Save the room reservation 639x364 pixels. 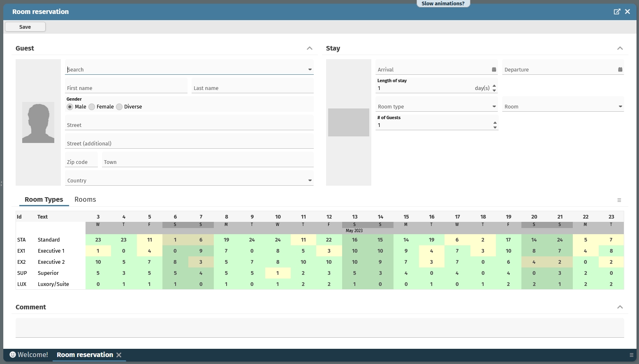pos(25,27)
